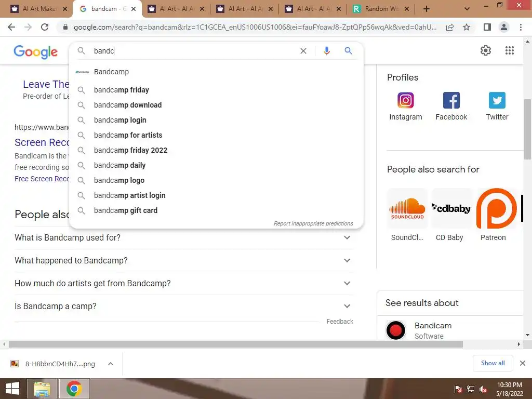The width and height of the screenshot is (532, 399).
Task: Close the Random Word tab
Action: pos(407,9)
